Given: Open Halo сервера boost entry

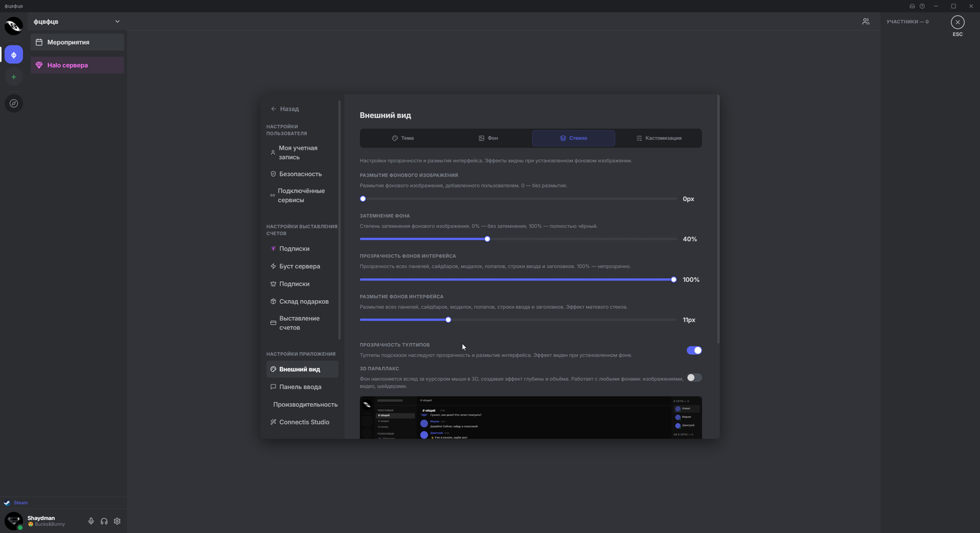Looking at the screenshot, I should pos(77,65).
